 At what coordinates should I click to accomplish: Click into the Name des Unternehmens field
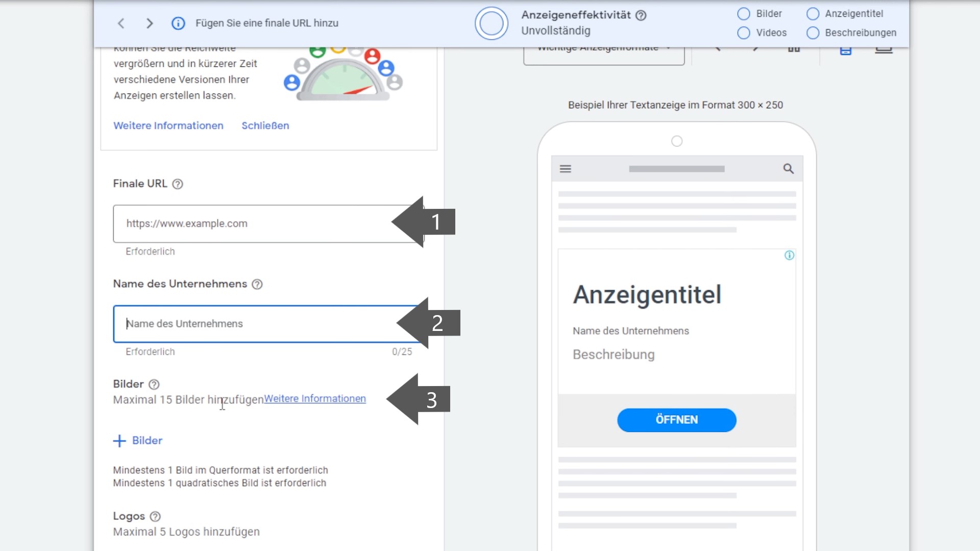268,324
